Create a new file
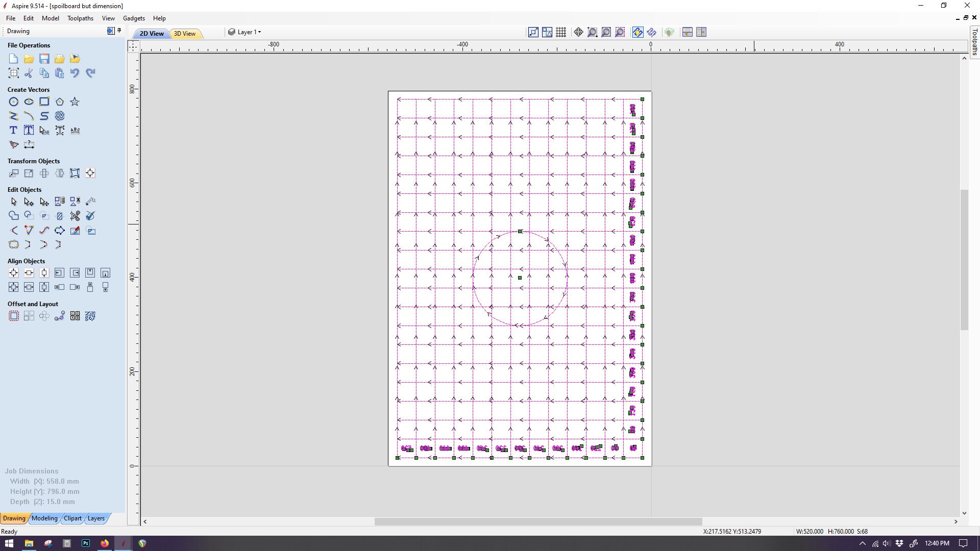980x551 pixels. click(x=13, y=59)
